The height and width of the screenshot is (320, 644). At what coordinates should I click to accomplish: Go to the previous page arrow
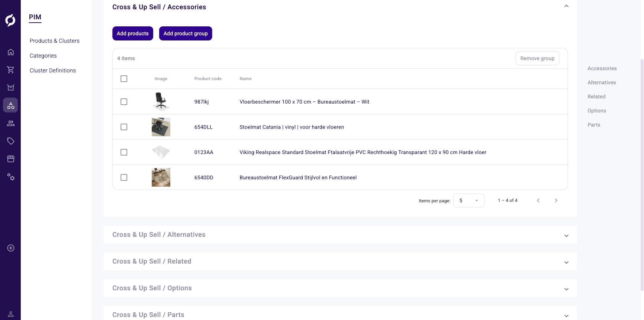[538, 200]
